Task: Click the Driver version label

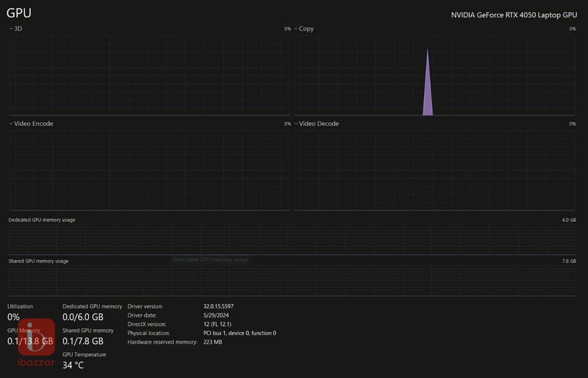Action: point(145,306)
